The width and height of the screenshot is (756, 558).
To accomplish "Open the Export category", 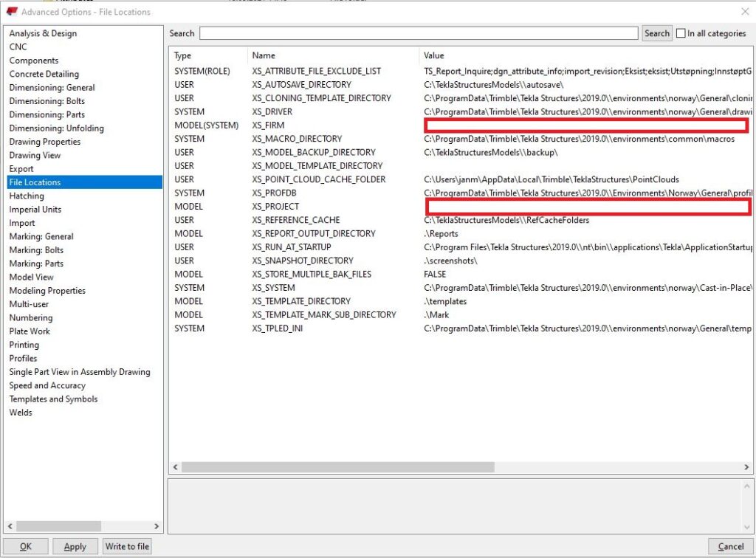I will click(x=21, y=169).
